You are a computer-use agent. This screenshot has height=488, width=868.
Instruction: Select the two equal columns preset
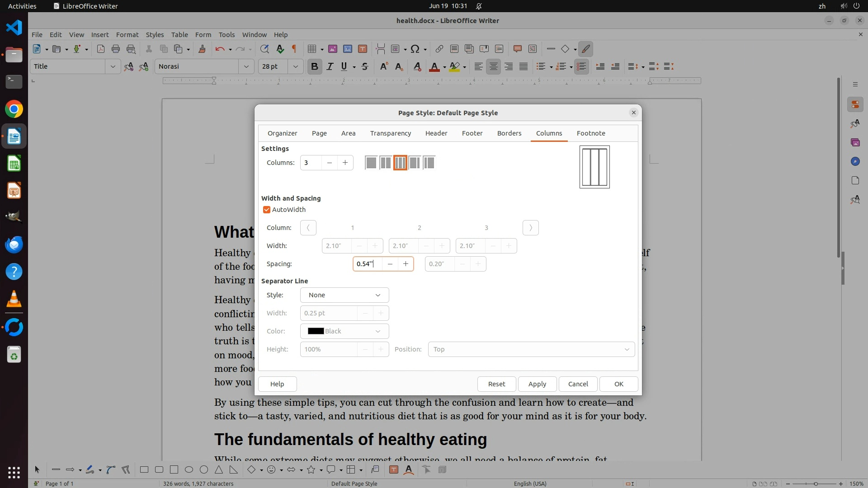(386, 163)
